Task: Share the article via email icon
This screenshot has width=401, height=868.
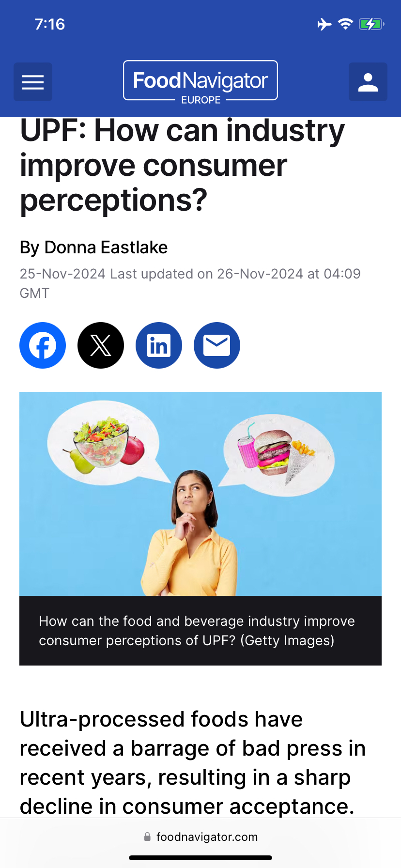Action: pyautogui.click(x=217, y=345)
